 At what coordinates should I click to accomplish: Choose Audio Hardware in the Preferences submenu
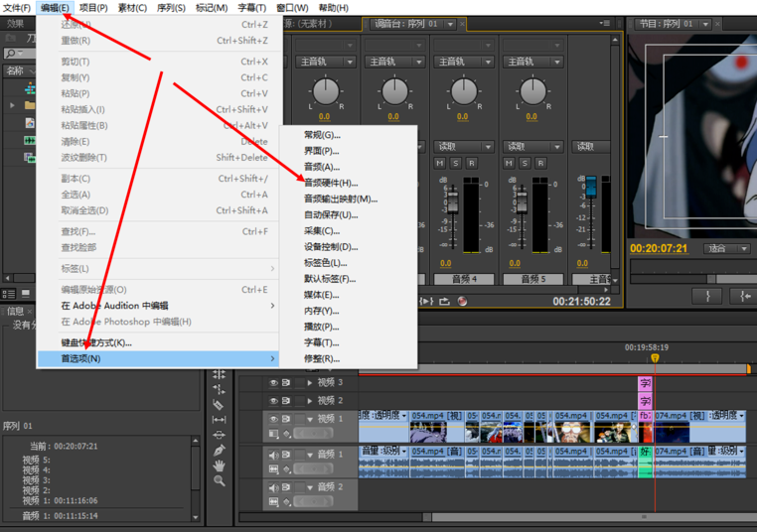click(x=348, y=183)
